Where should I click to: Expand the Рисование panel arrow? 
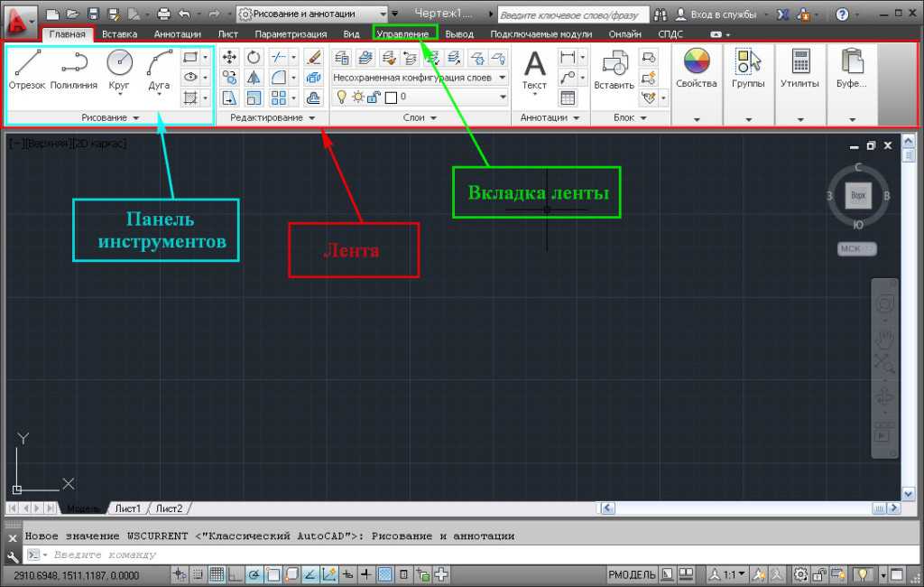135,118
